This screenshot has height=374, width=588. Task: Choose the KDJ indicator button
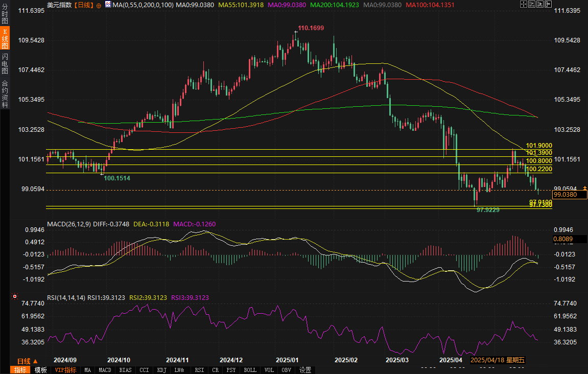pyautogui.click(x=161, y=370)
